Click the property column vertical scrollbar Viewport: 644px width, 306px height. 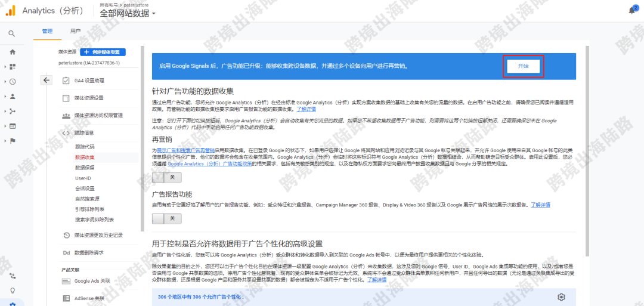(x=143, y=139)
